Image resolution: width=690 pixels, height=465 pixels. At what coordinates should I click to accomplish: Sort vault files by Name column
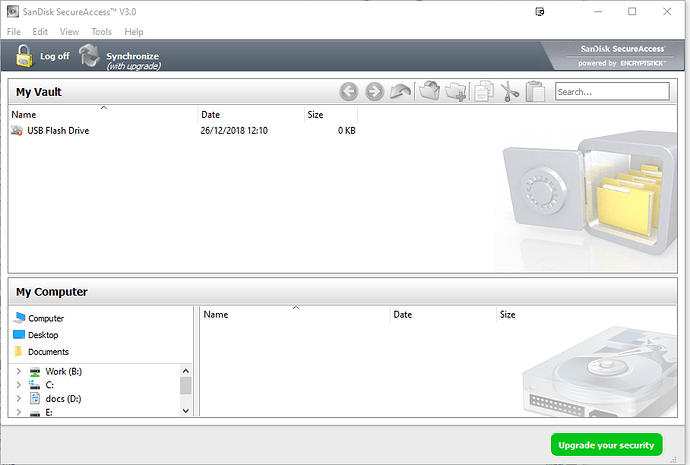103,114
